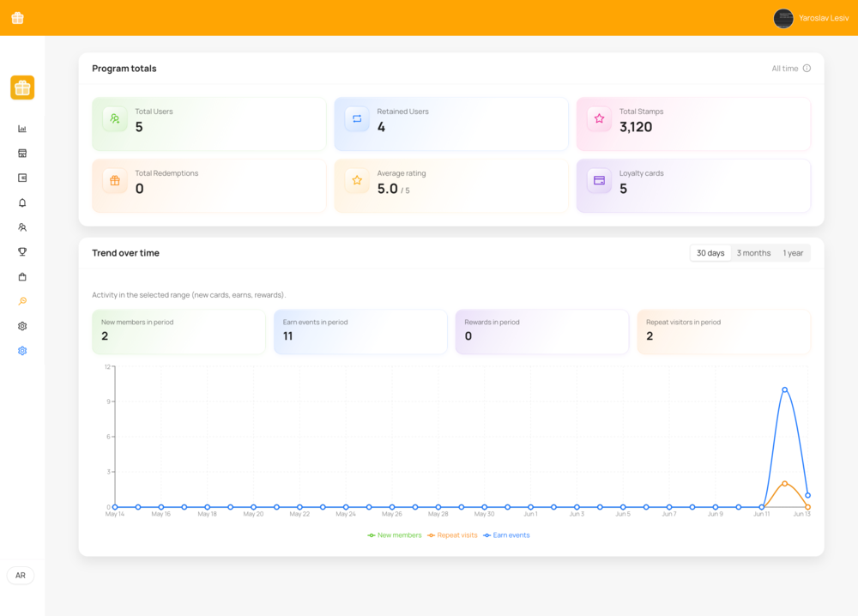The width and height of the screenshot is (858, 616).
Task: Click the gift logo in the orange header
Action: click(17, 18)
